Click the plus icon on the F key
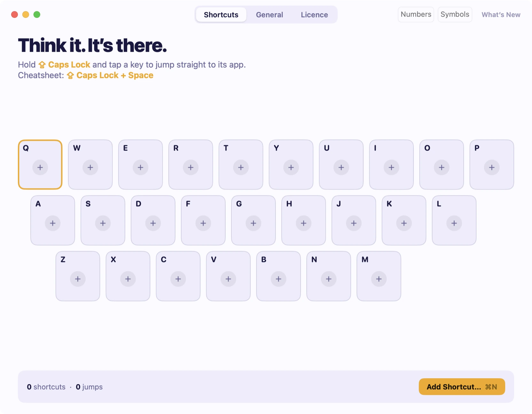This screenshot has height=414, width=532. click(x=203, y=223)
